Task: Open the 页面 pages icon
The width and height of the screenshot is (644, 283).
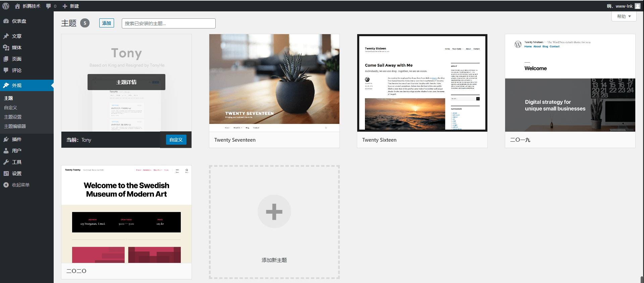Action: tap(6, 59)
